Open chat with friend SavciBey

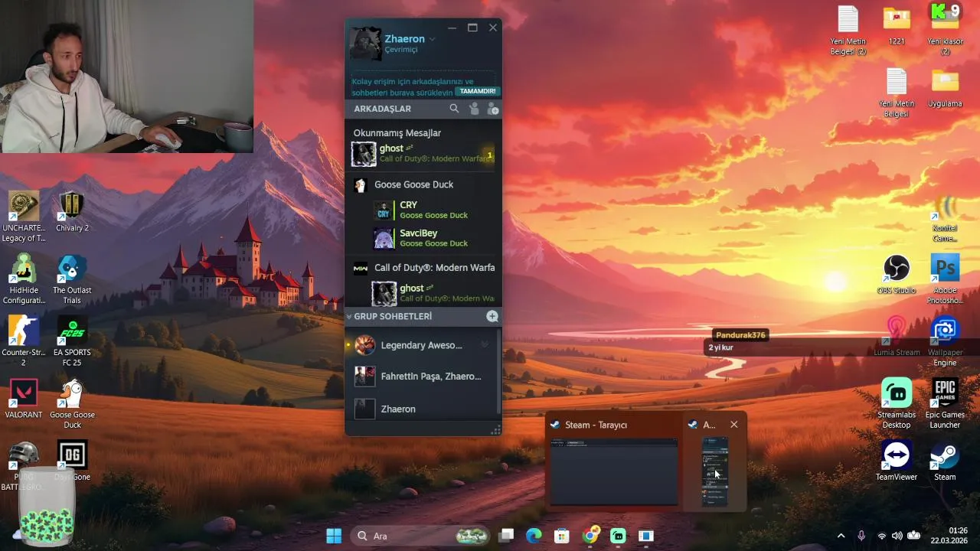tap(433, 238)
